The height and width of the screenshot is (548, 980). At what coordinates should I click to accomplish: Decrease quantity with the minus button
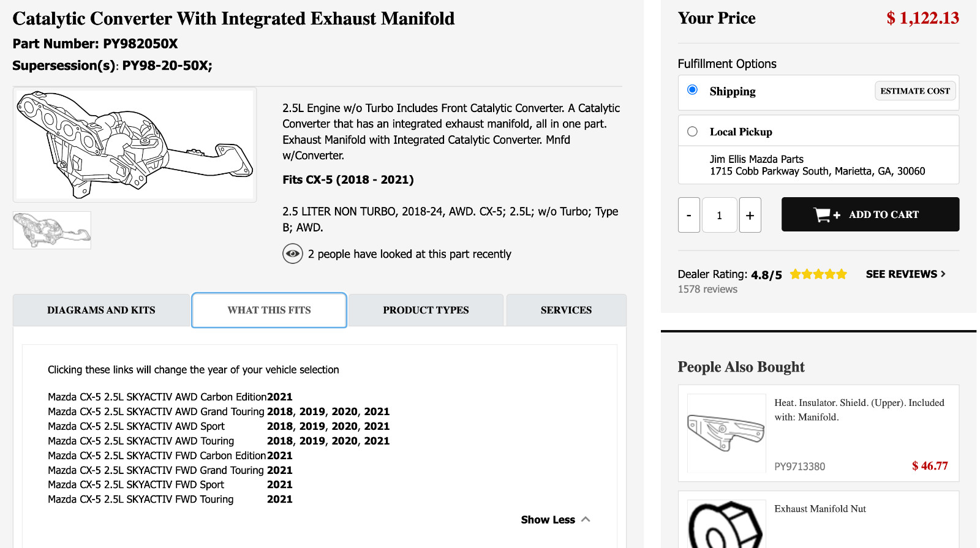point(689,215)
